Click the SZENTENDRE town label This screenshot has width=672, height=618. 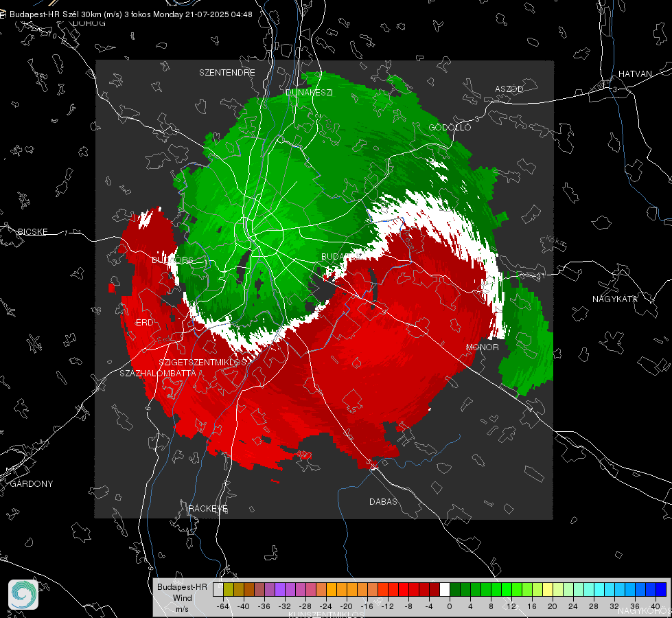tap(227, 73)
